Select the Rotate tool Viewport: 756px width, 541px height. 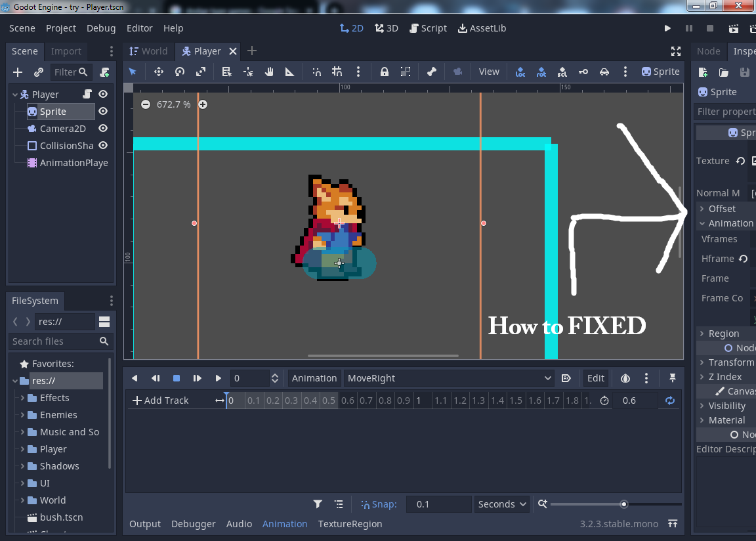[x=180, y=72]
